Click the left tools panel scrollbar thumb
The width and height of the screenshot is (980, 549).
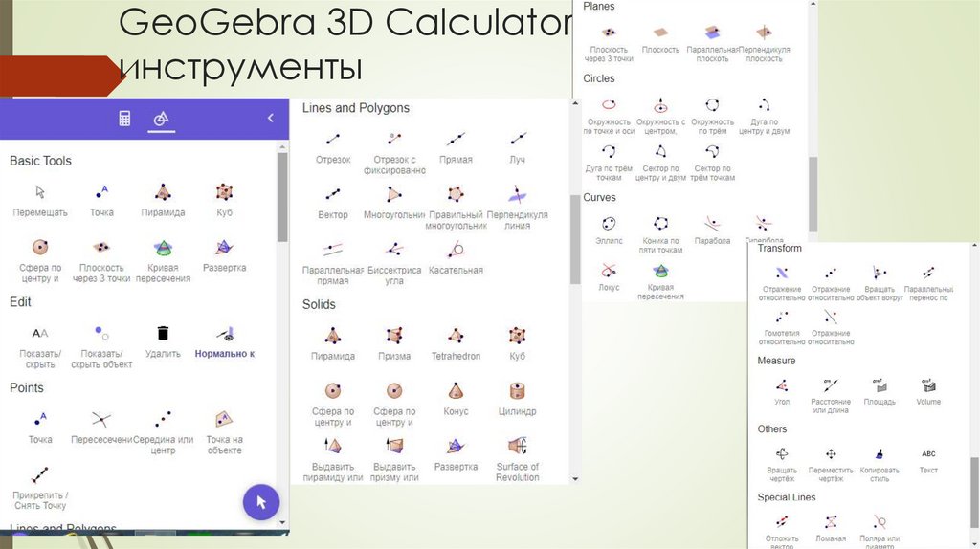click(x=282, y=197)
